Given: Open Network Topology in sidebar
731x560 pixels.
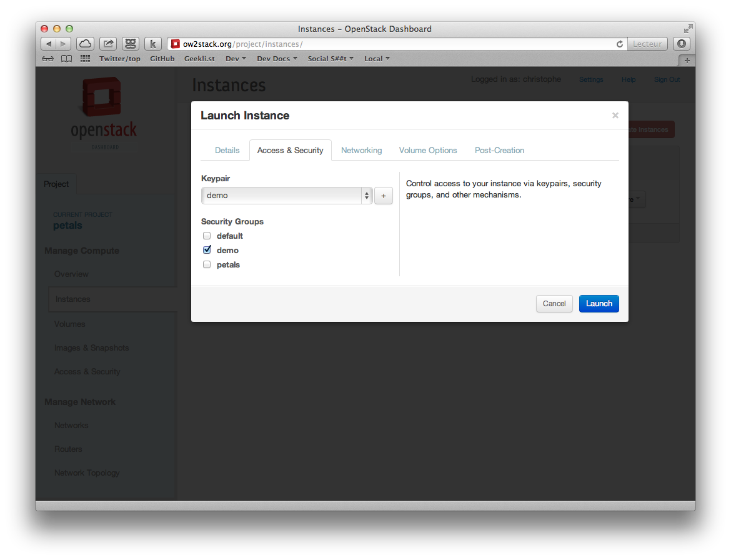Looking at the screenshot, I should [x=87, y=472].
